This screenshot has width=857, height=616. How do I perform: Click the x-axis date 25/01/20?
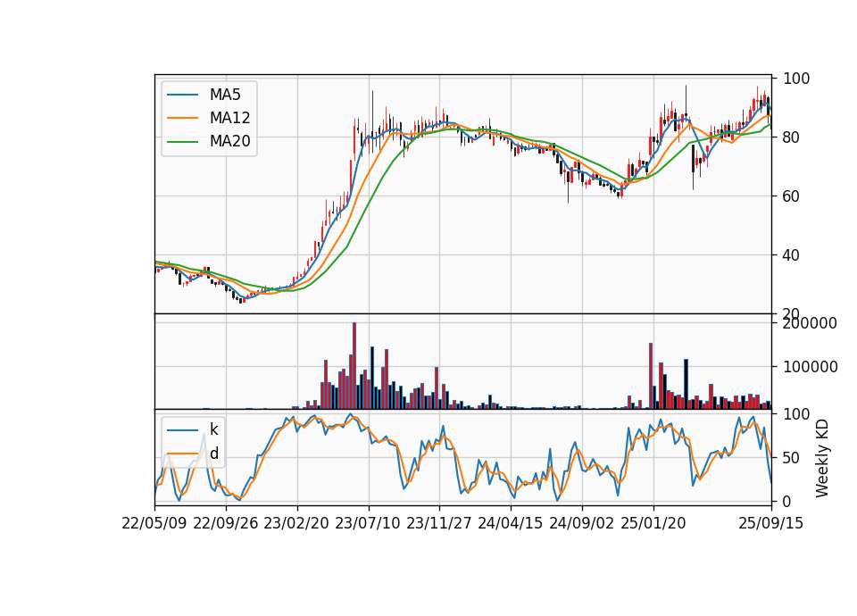pyautogui.click(x=653, y=523)
